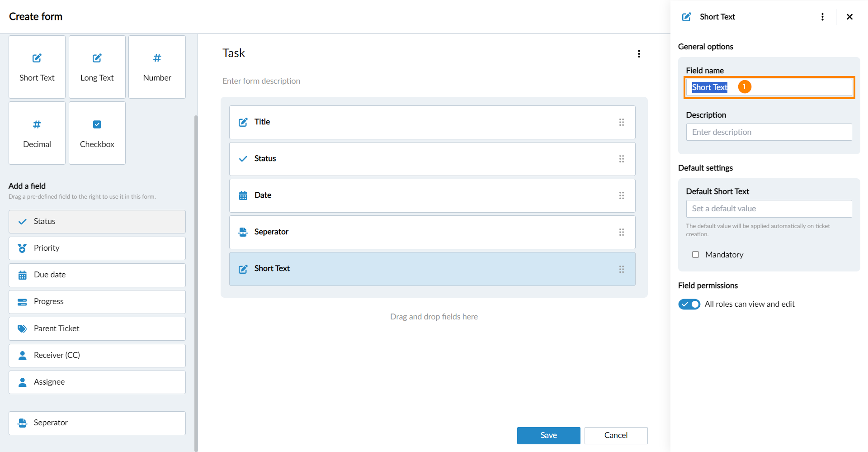This screenshot has width=868, height=452.
Task: Add a Number field type tile
Action: (157, 67)
